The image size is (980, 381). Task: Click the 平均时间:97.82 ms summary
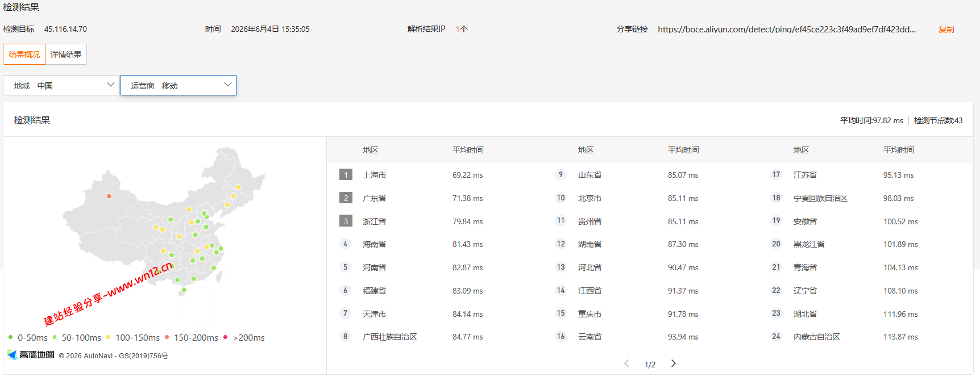coord(871,120)
